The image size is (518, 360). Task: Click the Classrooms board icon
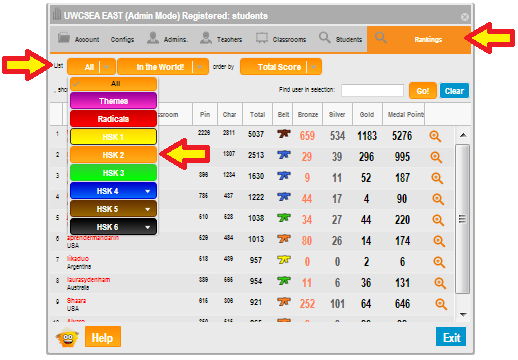click(262, 38)
